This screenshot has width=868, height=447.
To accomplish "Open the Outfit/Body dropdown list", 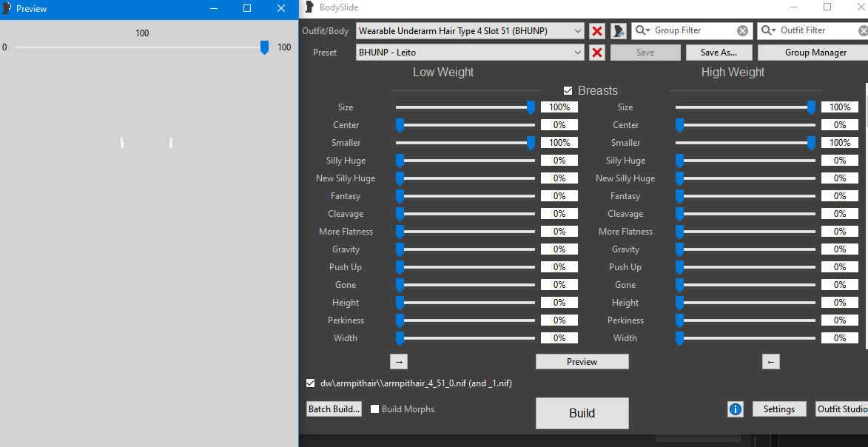I will point(577,31).
